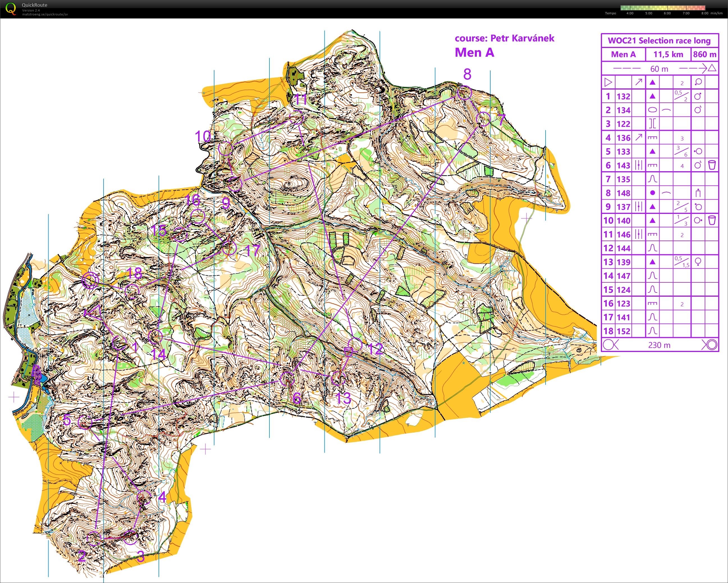The image size is (728, 583).
Task: Select control circle 10 on the map
Action: (226, 149)
